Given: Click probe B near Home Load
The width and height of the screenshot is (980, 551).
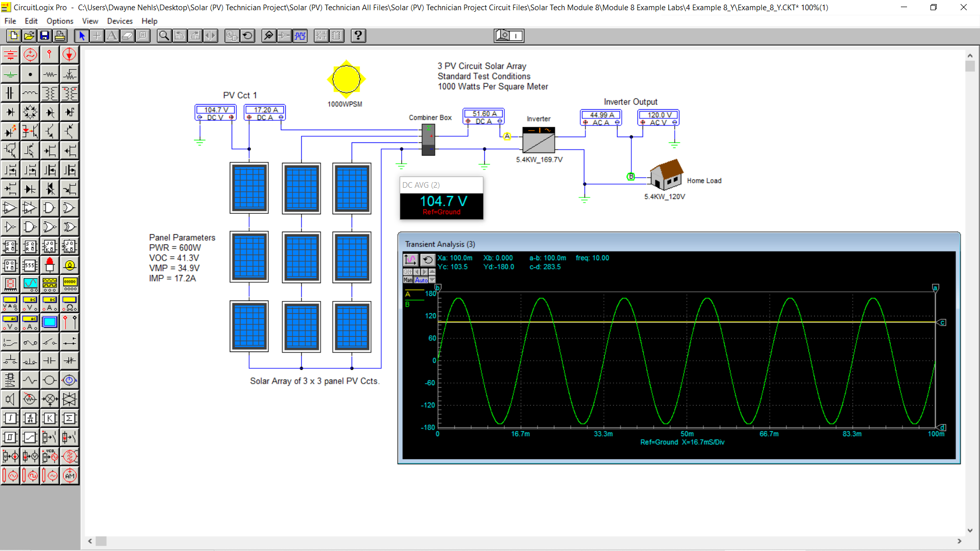Looking at the screenshot, I should [x=631, y=177].
